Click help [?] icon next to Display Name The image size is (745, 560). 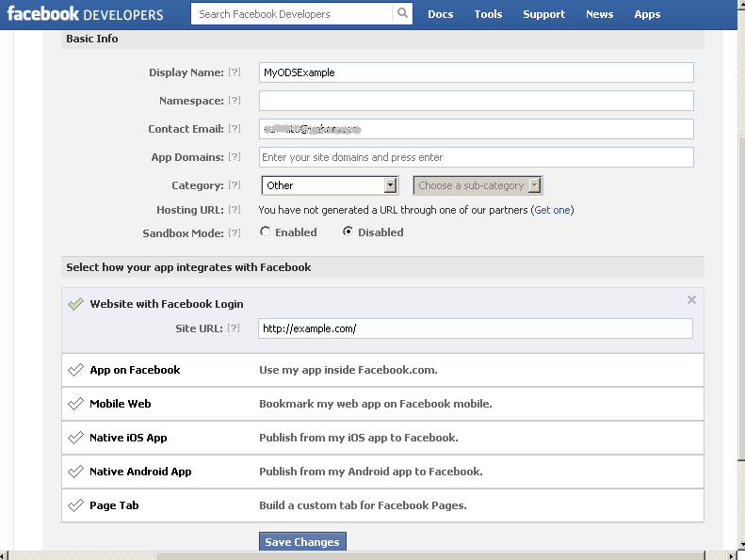(235, 72)
